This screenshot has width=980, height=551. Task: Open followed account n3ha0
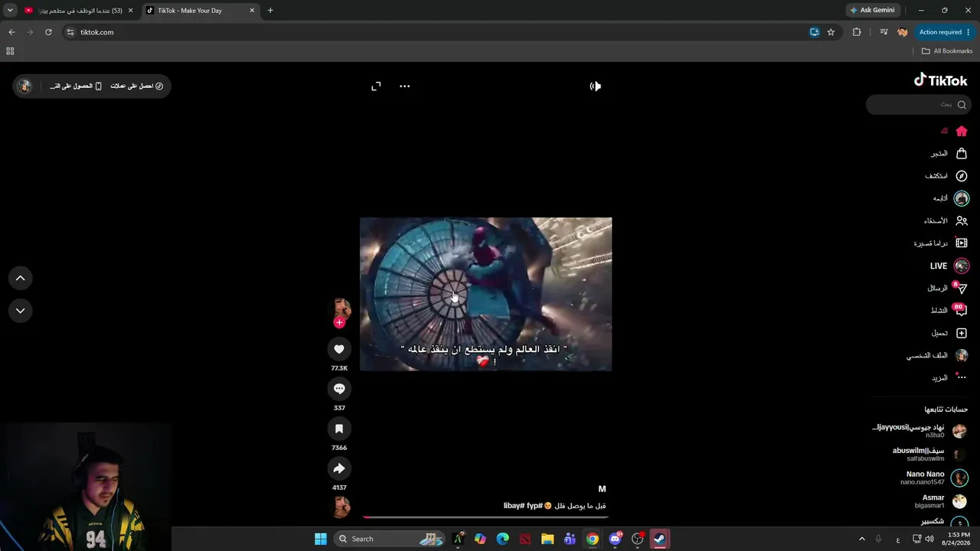pyautogui.click(x=920, y=431)
